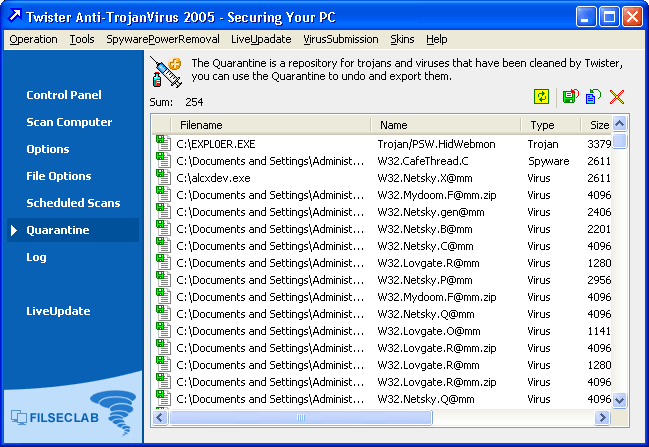The height and width of the screenshot is (447, 649).
Task: Open the Skins menu
Action: point(402,39)
